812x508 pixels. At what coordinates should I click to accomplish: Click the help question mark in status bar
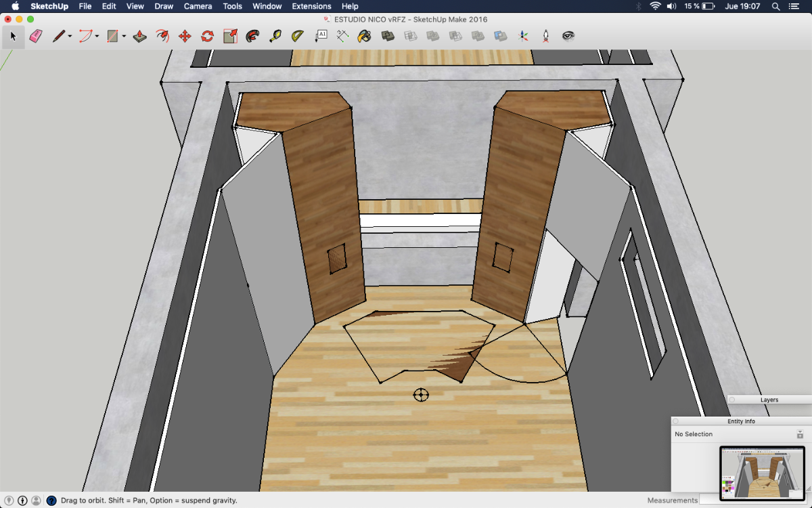[51, 501]
